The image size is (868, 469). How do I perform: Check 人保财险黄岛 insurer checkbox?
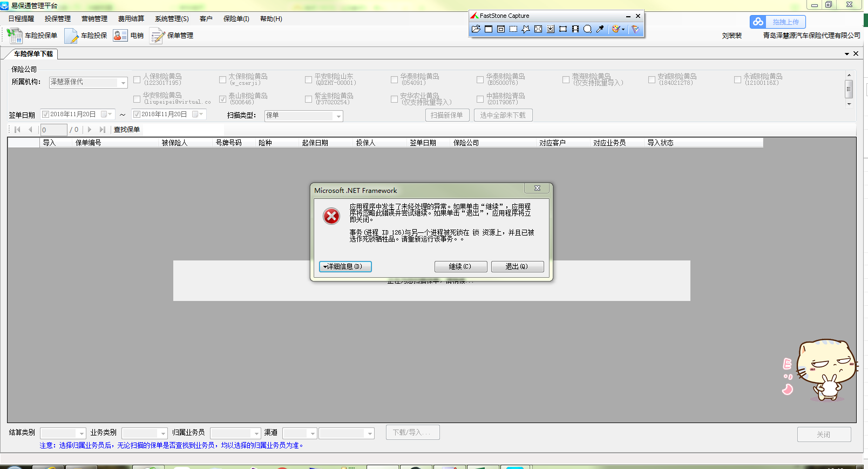[x=137, y=80]
